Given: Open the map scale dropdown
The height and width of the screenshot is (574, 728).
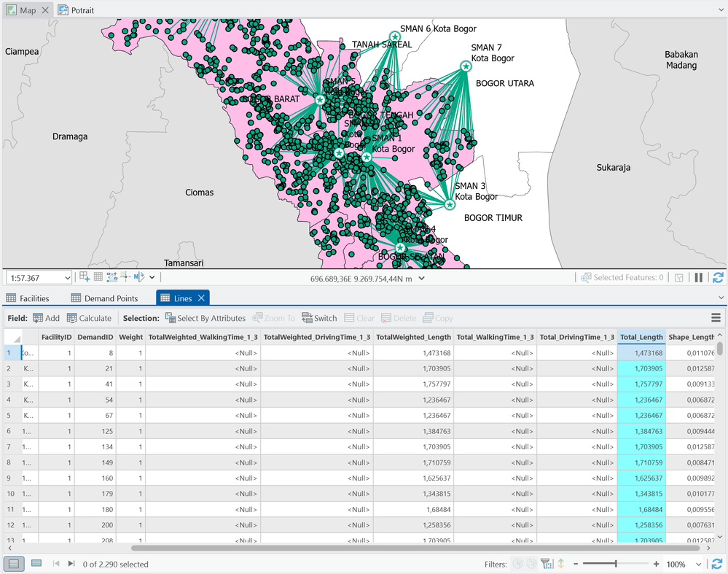Looking at the screenshot, I should tap(67, 278).
